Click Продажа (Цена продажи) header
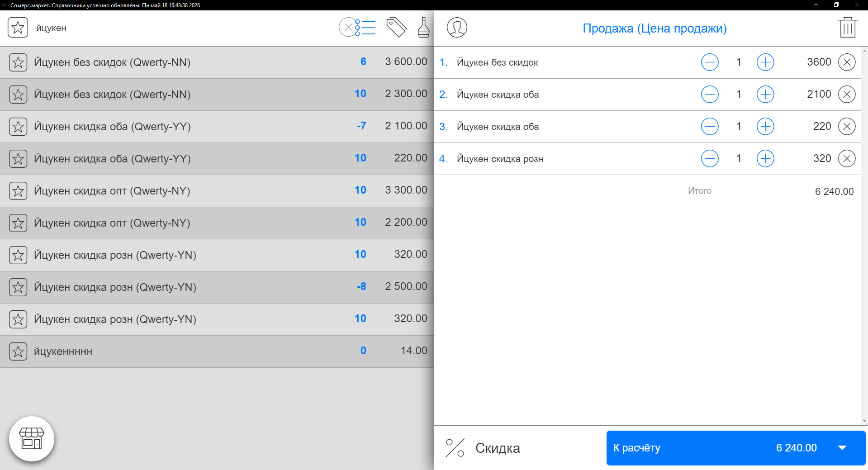 tap(655, 28)
